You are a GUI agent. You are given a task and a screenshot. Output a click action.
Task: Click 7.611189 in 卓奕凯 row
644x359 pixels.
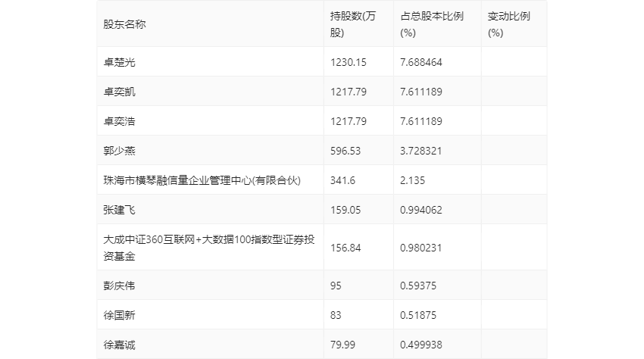(x=421, y=92)
